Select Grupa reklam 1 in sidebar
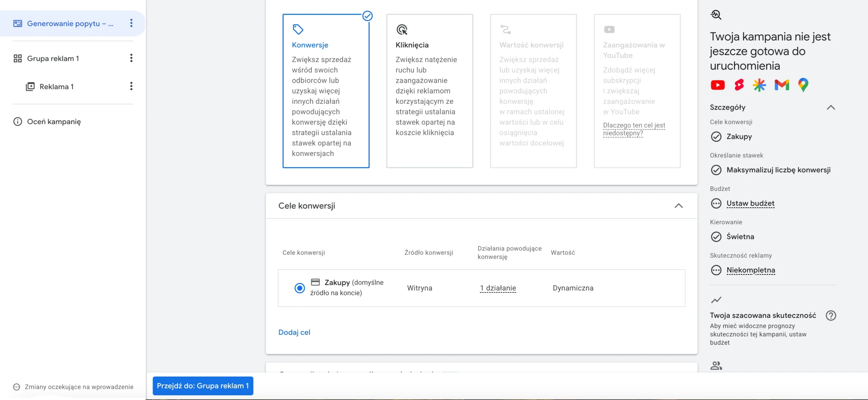This screenshot has height=400, width=868. (53, 58)
